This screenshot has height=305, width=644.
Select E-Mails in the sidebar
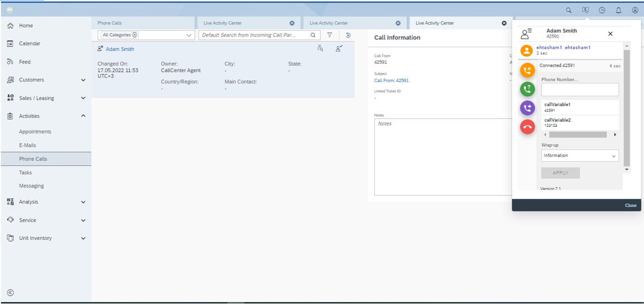pos(28,146)
